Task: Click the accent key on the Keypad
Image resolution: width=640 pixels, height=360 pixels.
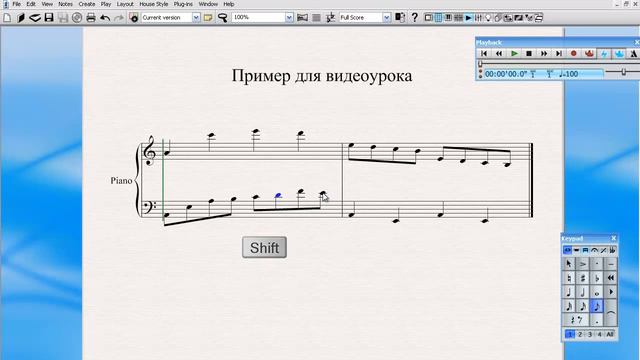Action: (583, 264)
